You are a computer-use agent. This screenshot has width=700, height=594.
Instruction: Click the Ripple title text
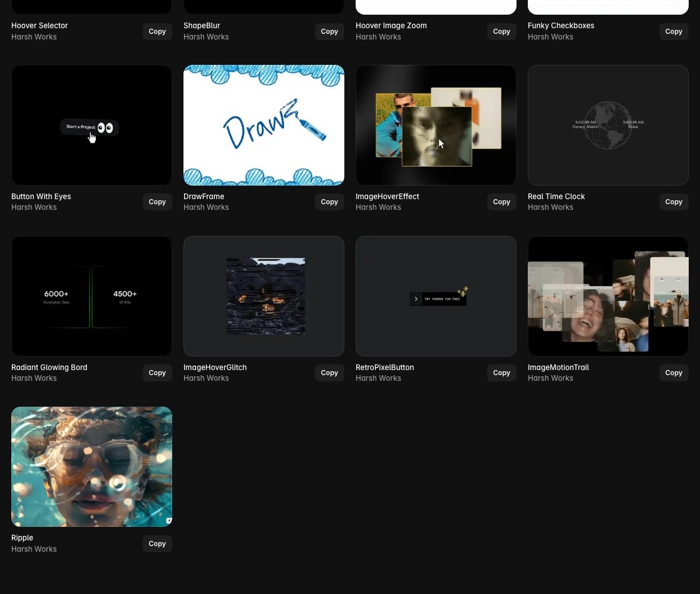[22, 538]
